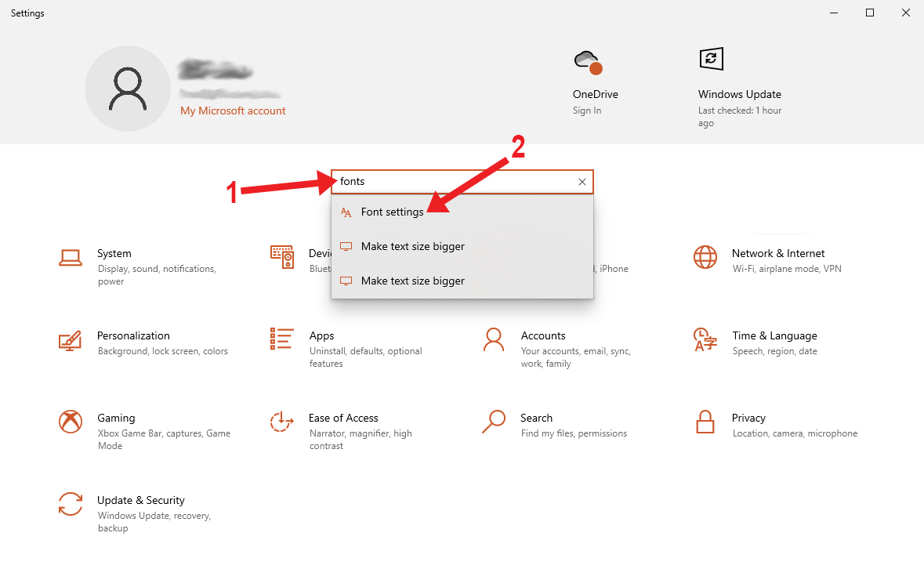Click 'Last checked: 1 hour ago' text

click(740, 117)
